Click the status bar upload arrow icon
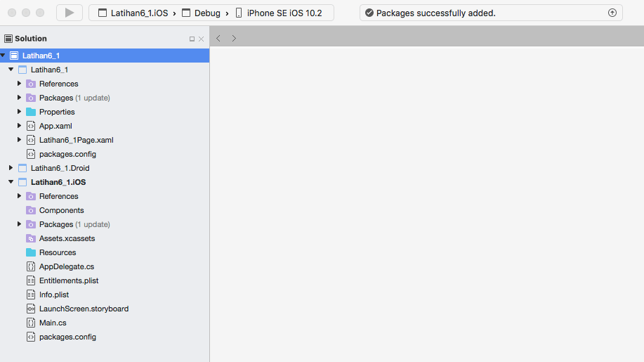Screen dimensions: 644x362 (612, 13)
